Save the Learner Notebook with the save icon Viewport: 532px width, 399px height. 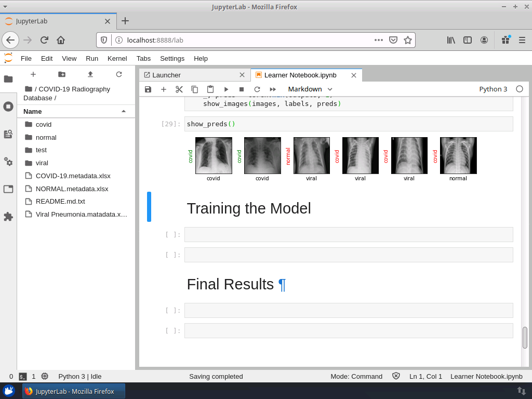148,89
